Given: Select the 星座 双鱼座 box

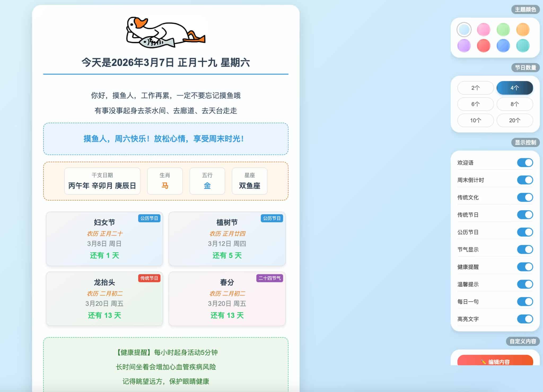Looking at the screenshot, I should click(x=249, y=181).
